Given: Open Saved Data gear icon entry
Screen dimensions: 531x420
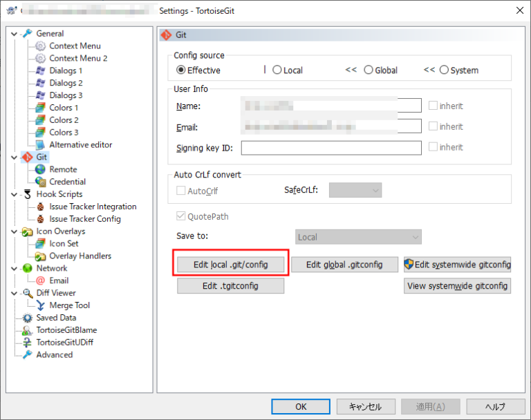Looking at the screenshot, I should tap(28, 318).
